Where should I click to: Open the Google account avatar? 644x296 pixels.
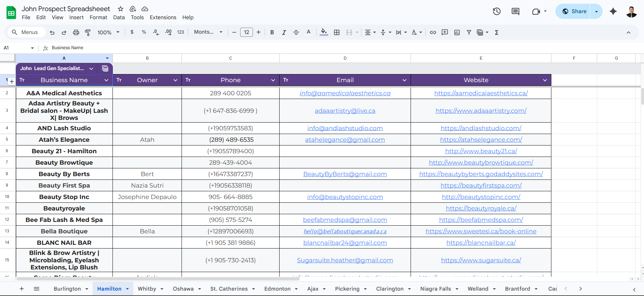tap(631, 11)
